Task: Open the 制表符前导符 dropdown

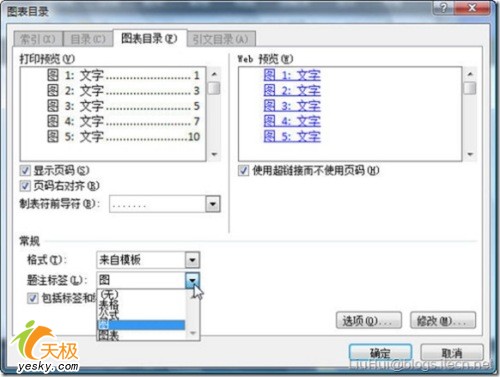Action: tap(213, 204)
